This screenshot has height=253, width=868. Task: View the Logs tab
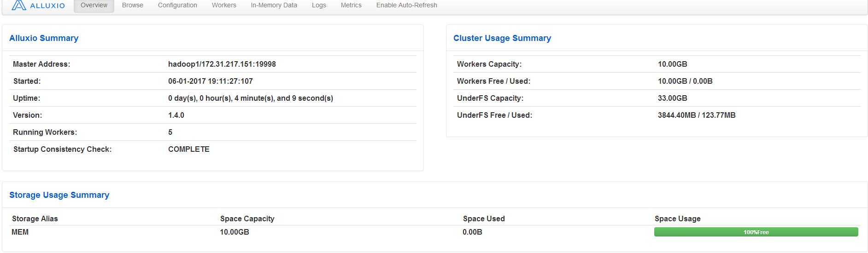pos(319,6)
